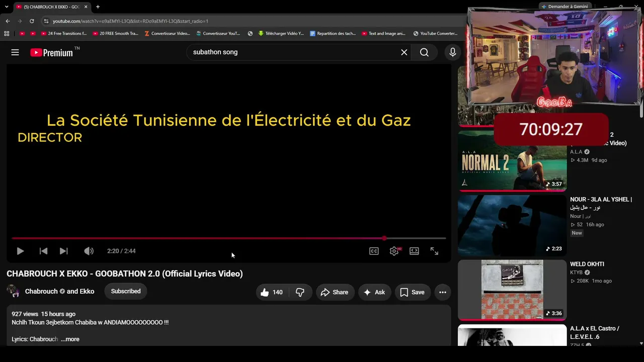Open the second YouTube icon bookmark
Viewport: 644px width, 362px height.
click(x=33, y=34)
